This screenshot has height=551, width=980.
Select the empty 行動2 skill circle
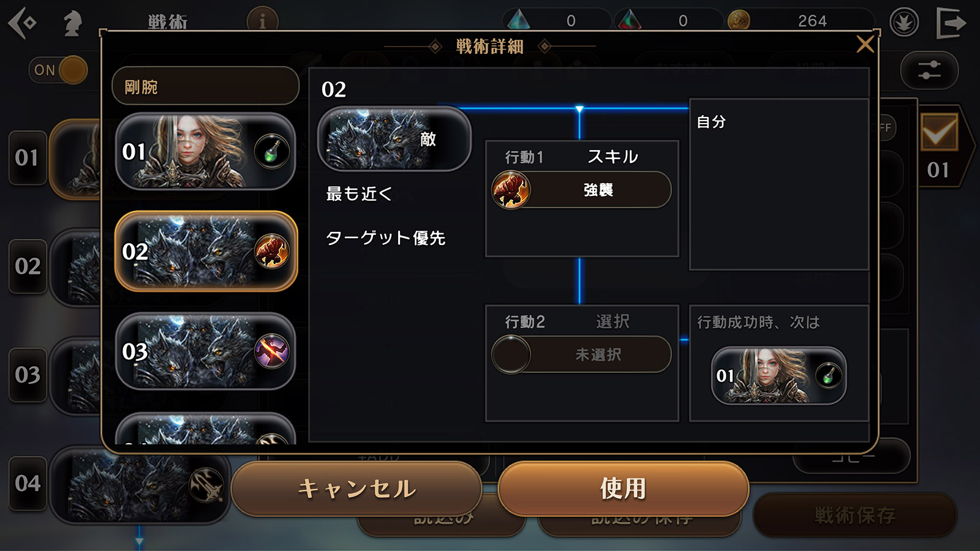511,354
